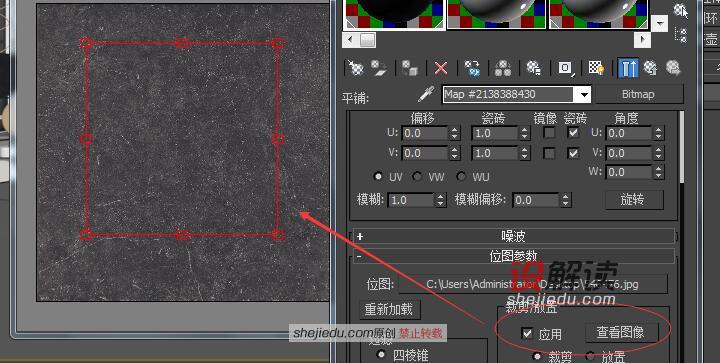Enable the U mirror checkbox

549,133
